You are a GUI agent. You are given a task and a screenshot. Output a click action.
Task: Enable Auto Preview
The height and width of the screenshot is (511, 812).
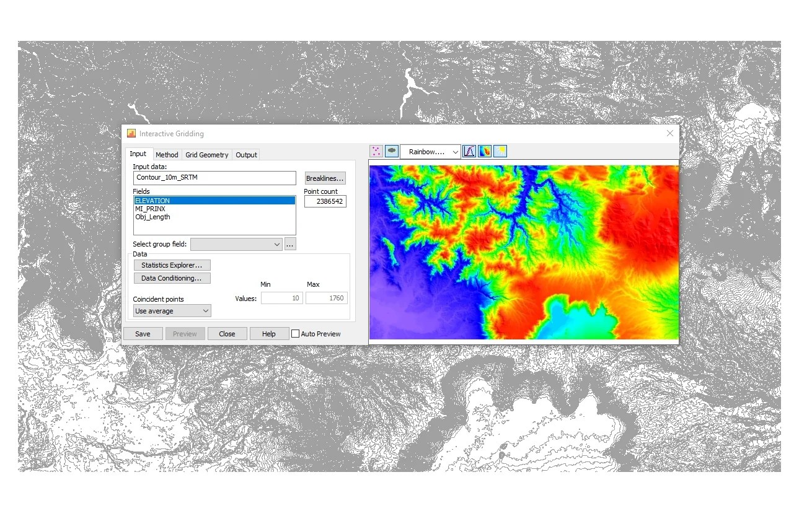point(296,333)
